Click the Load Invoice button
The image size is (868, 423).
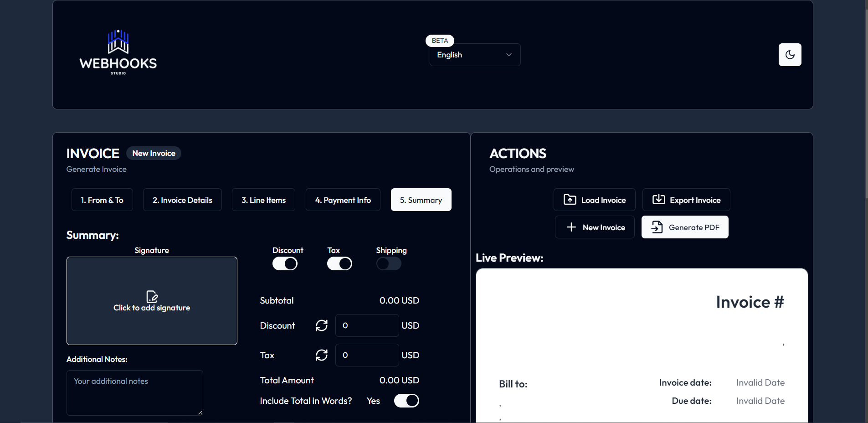pos(595,200)
